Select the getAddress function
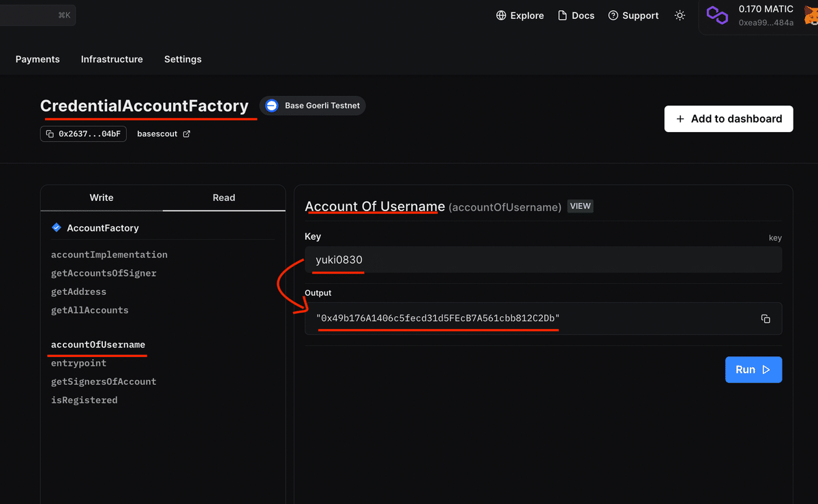This screenshot has width=818, height=504. coord(78,292)
